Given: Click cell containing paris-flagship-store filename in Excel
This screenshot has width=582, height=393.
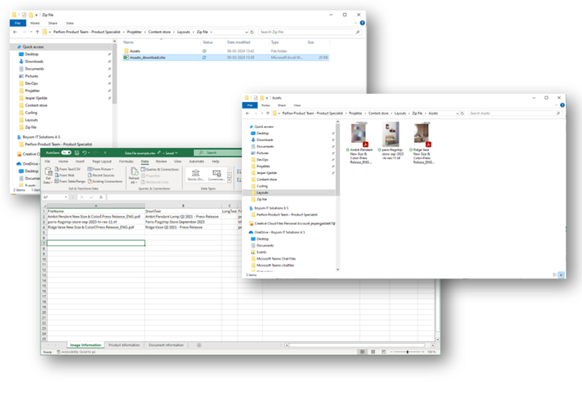Looking at the screenshot, I should tap(96, 222).
